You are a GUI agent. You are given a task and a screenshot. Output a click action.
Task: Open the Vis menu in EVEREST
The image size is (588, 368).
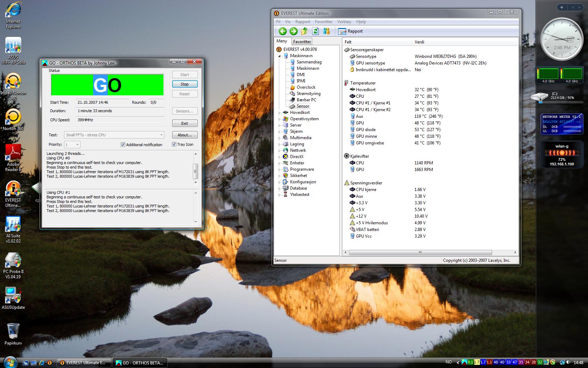[x=288, y=22]
